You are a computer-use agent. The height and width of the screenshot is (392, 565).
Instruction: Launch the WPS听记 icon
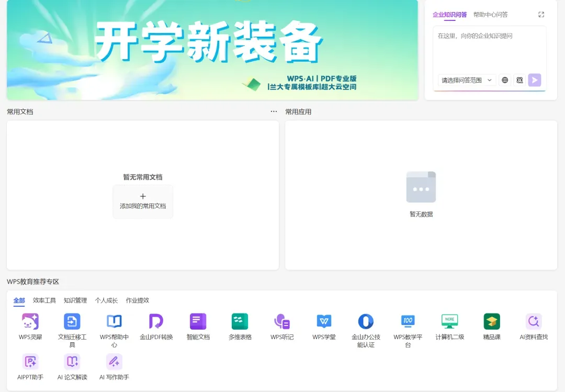click(282, 321)
